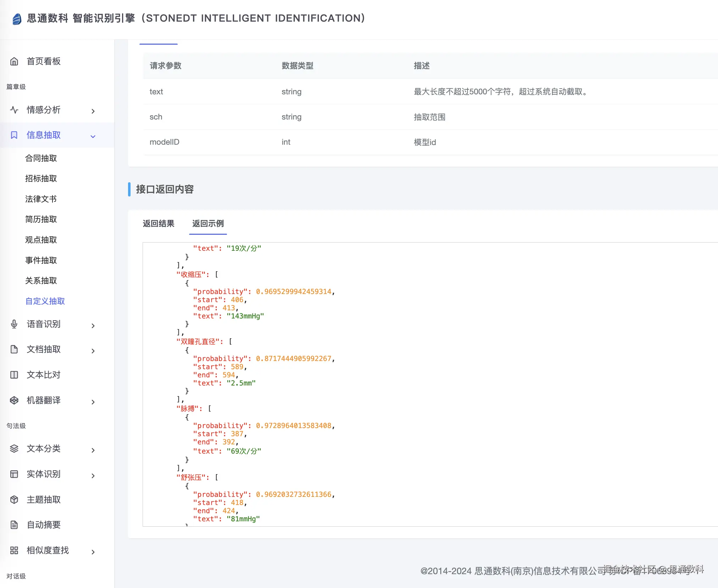The height and width of the screenshot is (588, 718).
Task: Open the 自定义抽取 submenu item
Action: [x=45, y=301]
